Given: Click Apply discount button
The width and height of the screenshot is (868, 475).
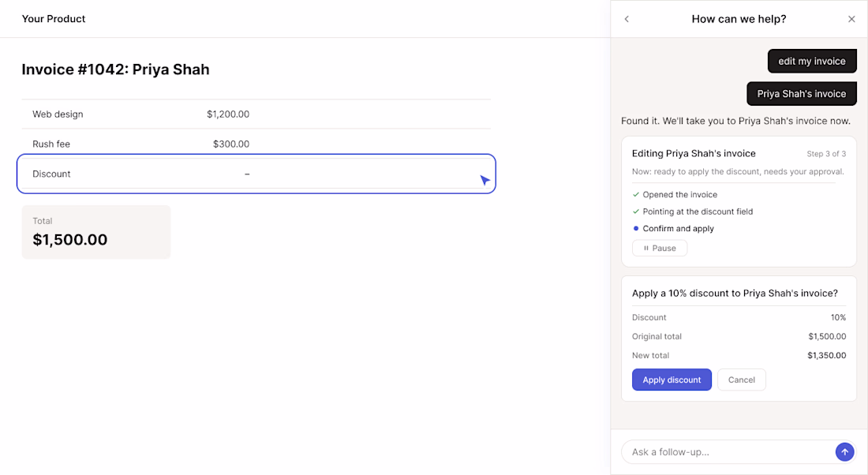Looking at the screenshot, I should click(x=672, y=380).
